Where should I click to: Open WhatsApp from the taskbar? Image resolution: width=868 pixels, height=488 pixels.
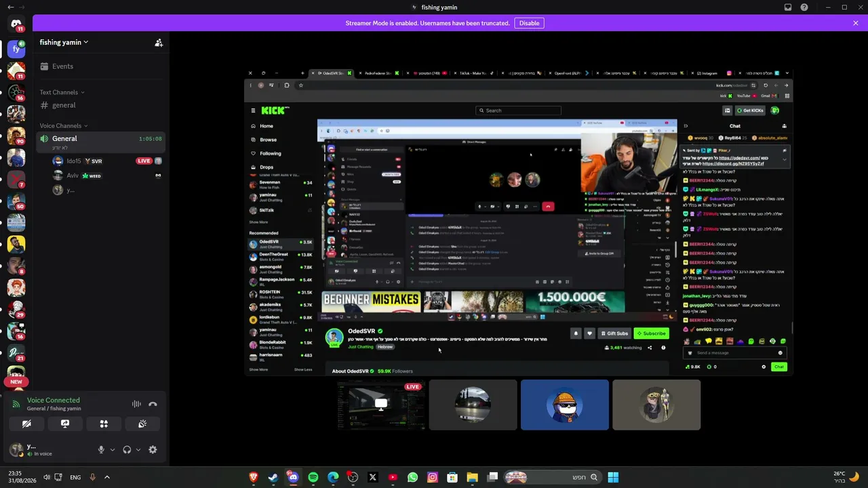412,477
